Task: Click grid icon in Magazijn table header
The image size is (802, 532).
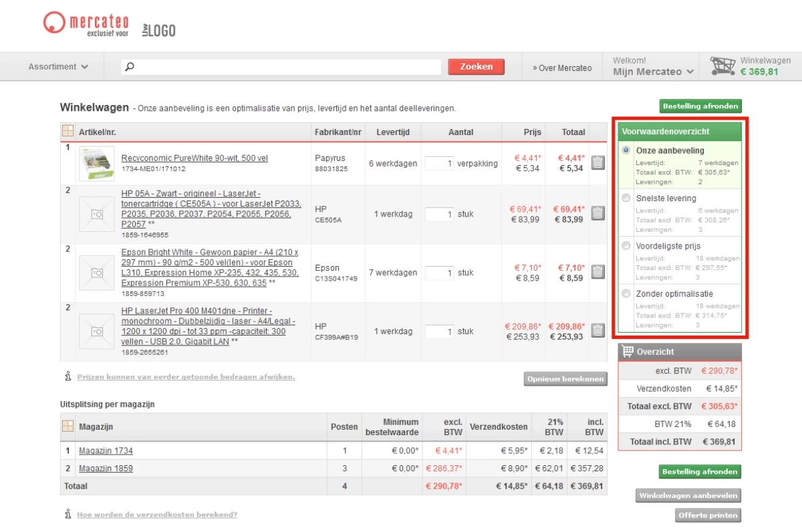Action: 68,426
